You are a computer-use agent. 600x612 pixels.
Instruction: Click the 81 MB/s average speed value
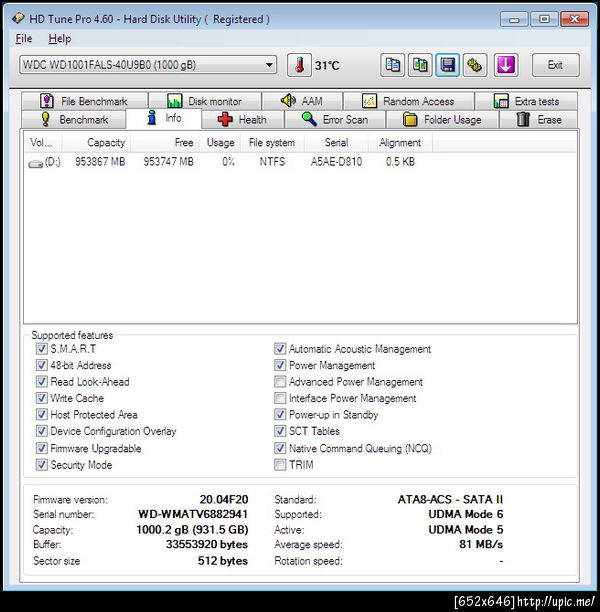tap(481, 544)
